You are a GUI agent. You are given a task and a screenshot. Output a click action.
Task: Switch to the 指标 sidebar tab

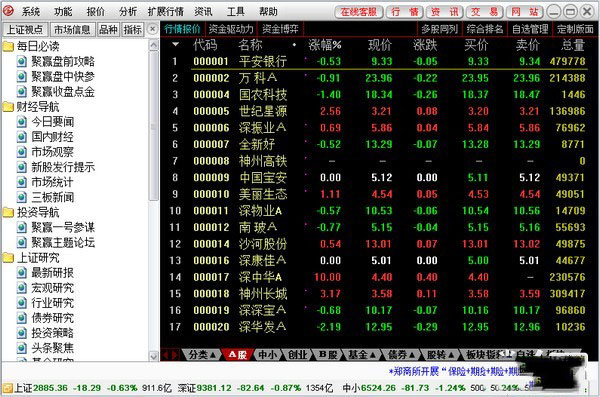click(x=132, y=29)
